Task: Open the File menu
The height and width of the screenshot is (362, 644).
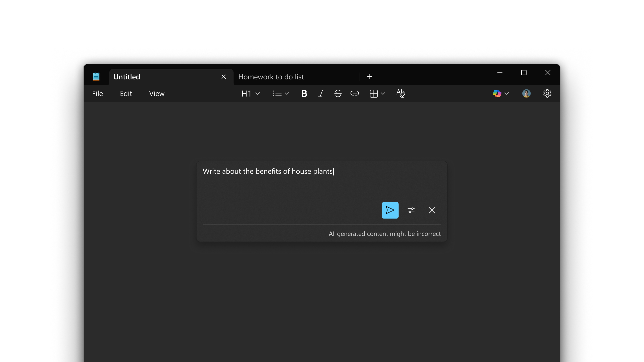Action: coord(97,94)
